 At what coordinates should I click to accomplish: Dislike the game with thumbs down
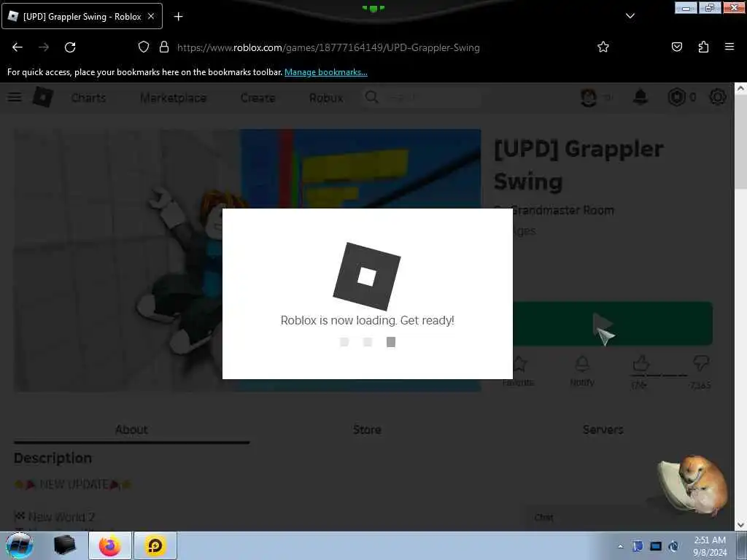point(701,364)
